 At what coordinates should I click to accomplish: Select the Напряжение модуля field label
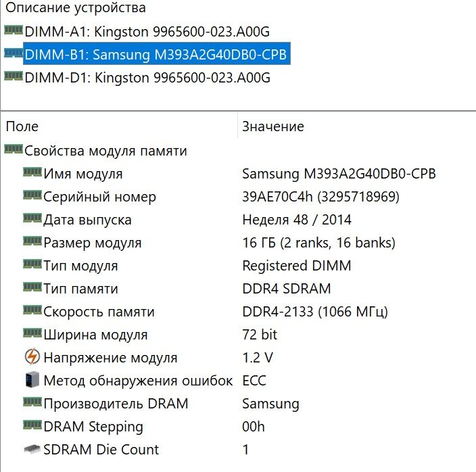coord(110,358)
